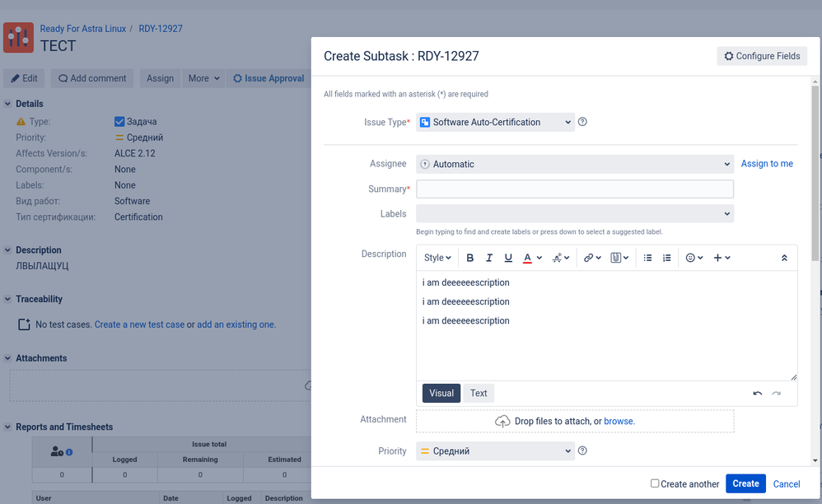Open the emoticon picker

[x=694, y=258]
